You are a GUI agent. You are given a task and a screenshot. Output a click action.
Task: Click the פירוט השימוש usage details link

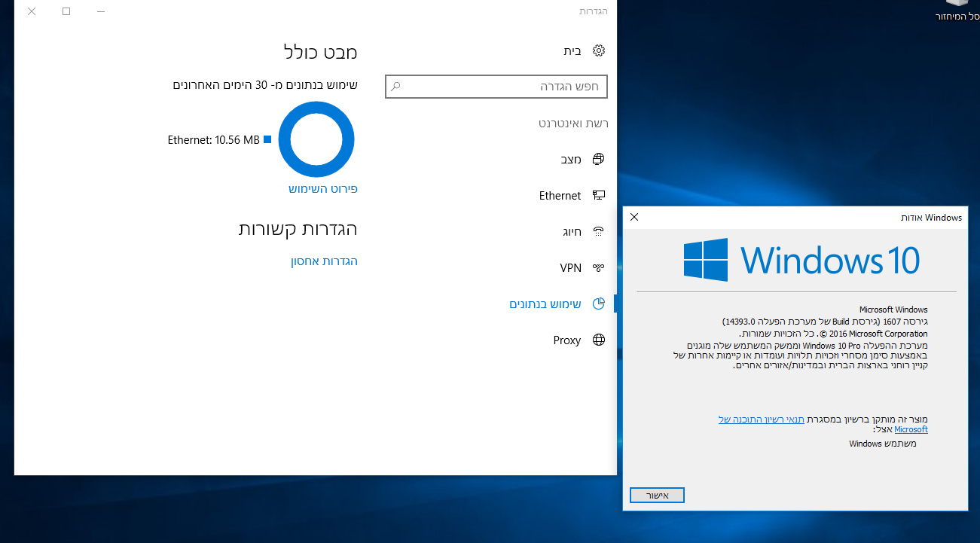[323, 188]
